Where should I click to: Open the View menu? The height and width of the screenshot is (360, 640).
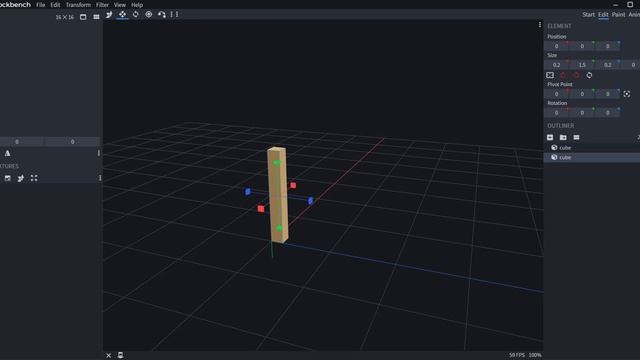click(x=120, y=5)
